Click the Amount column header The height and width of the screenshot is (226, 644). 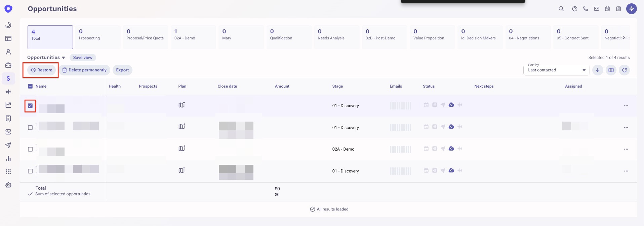(282, 86)
